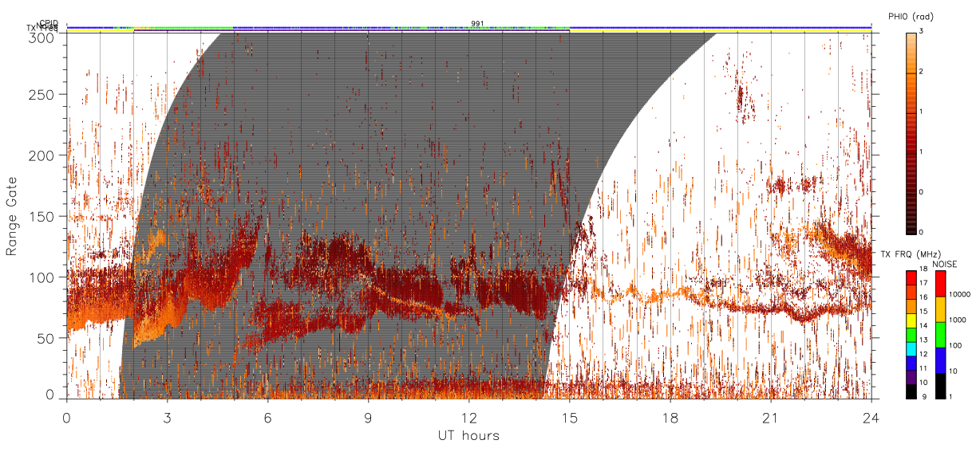Click the red NOISE swatch above 10000
This screenshot has width=980, height=452.
point(940,284)
